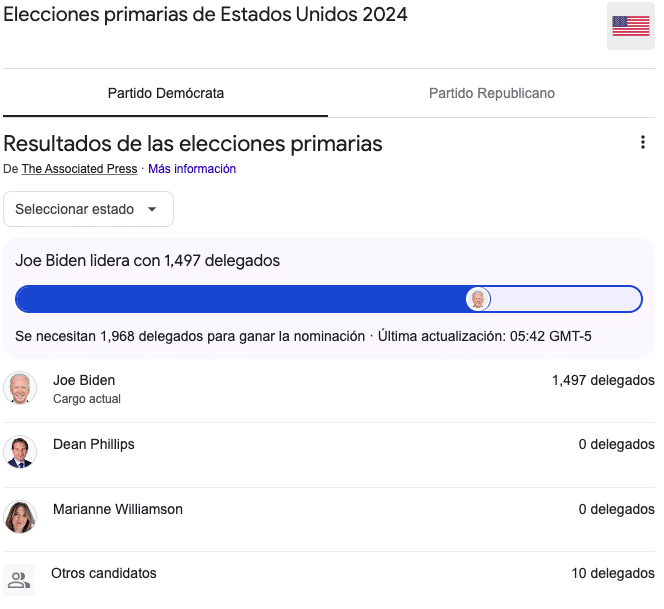Click the dropdown arrow beside Seleccionar estado
Screen dimensions: 664x609
point(152,209)
